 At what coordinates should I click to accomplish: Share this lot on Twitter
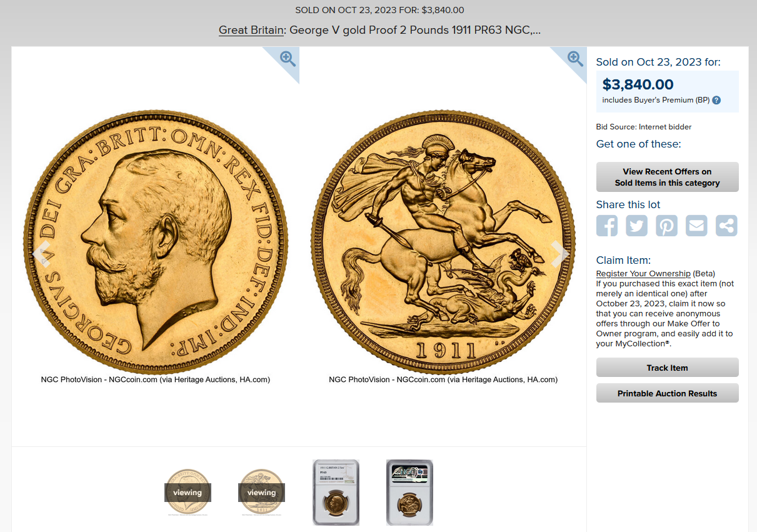(x=637, y=226)
